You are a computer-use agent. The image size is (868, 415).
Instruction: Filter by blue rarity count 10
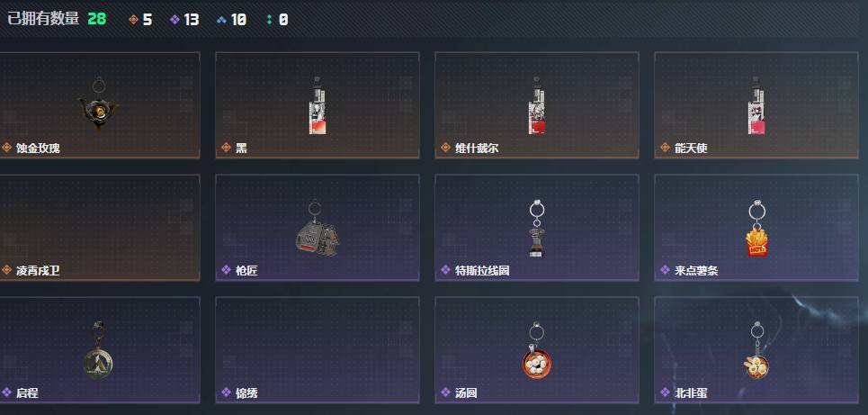[231, 20]
